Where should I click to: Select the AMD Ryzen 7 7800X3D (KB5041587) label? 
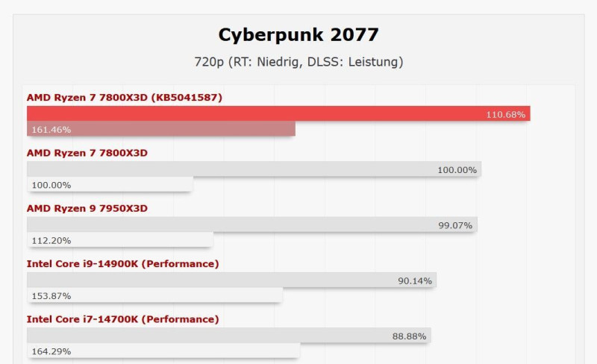tap(125, 98)
